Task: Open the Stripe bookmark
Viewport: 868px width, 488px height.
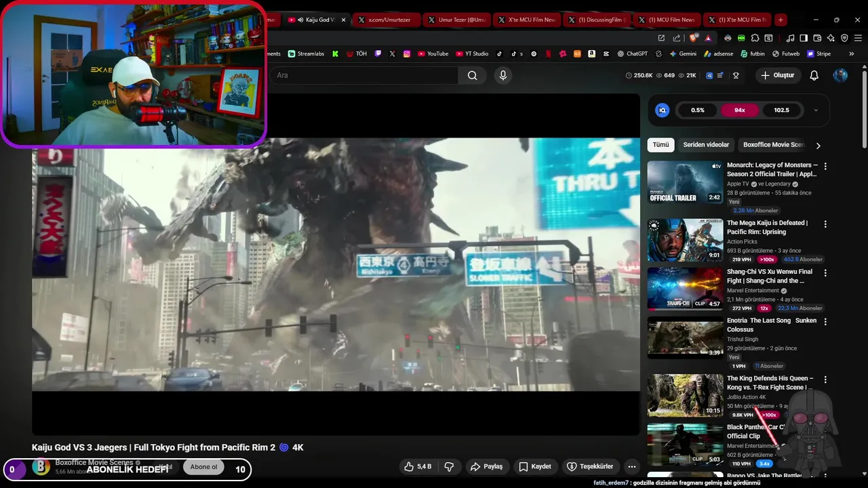Action: click(819, 54)
